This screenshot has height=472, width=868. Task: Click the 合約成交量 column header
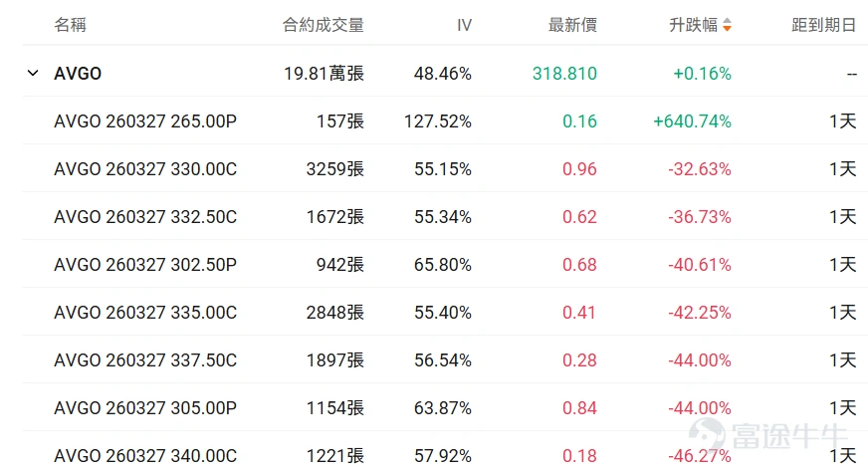click(323, 25)
